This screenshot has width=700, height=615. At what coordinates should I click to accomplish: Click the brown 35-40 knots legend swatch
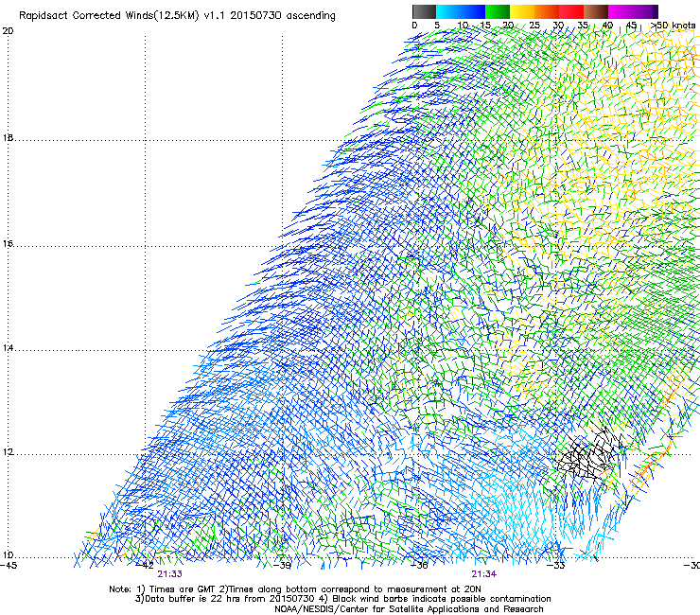pos(596,12)
